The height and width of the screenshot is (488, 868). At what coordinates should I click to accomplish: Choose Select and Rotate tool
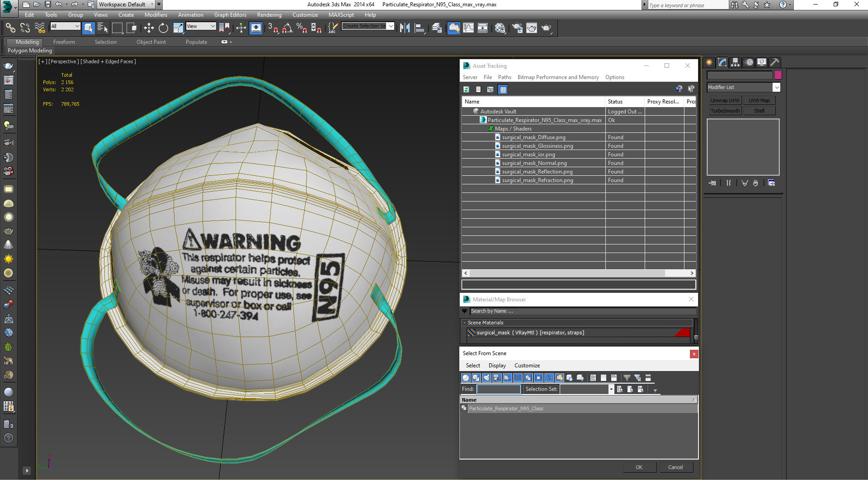163,28
